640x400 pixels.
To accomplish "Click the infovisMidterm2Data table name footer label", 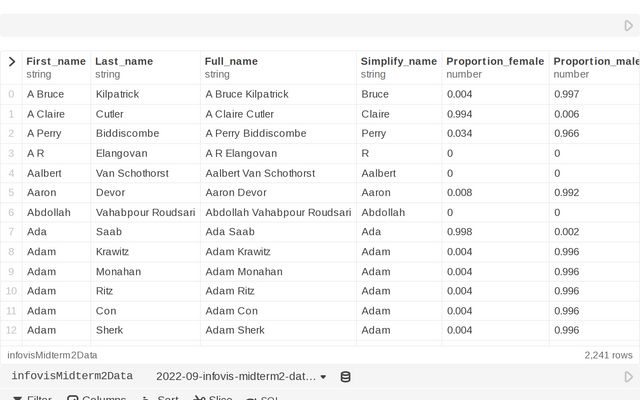I will coord(52,355).
